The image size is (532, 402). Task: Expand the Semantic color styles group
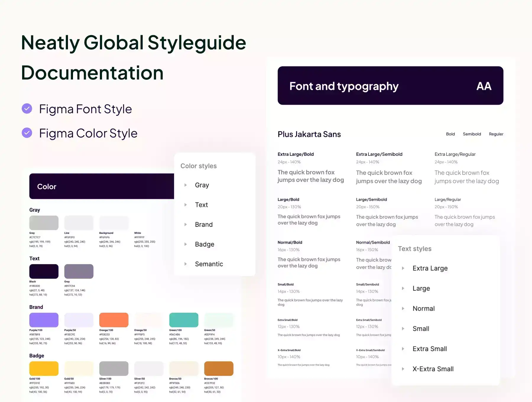(x=186, y=264)
